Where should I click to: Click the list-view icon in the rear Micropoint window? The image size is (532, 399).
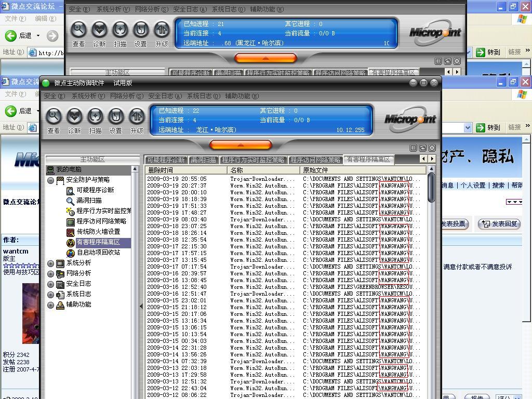coord(438,61)
